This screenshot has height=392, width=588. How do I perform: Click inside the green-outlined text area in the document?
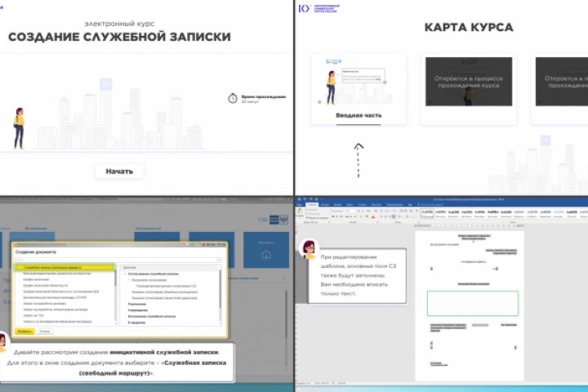point(473,303)
